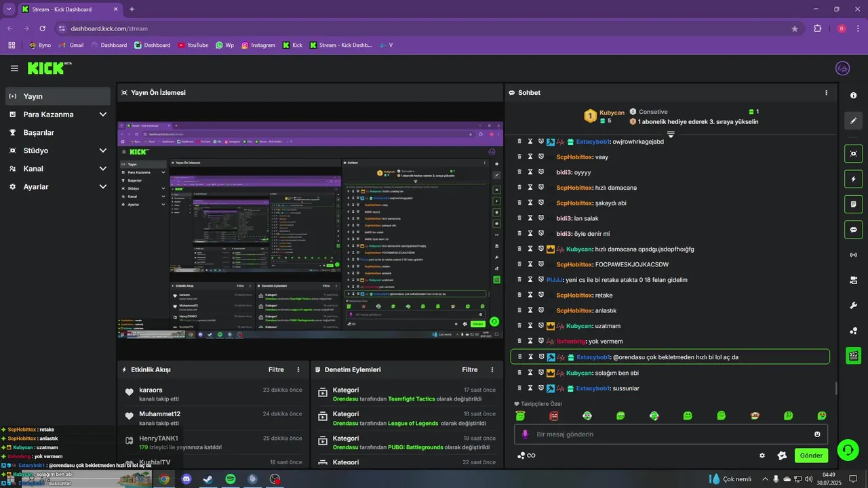Toggle chat panel speech bubble button

pyautogui.click(x=854, y=229)
